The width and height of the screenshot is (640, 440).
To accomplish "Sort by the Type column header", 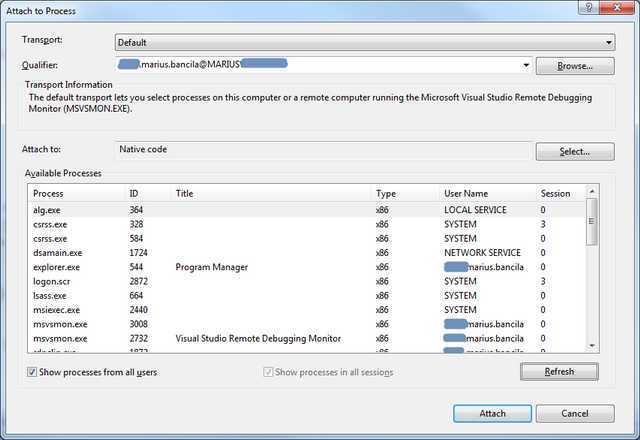I will click(x=407, y=193).
